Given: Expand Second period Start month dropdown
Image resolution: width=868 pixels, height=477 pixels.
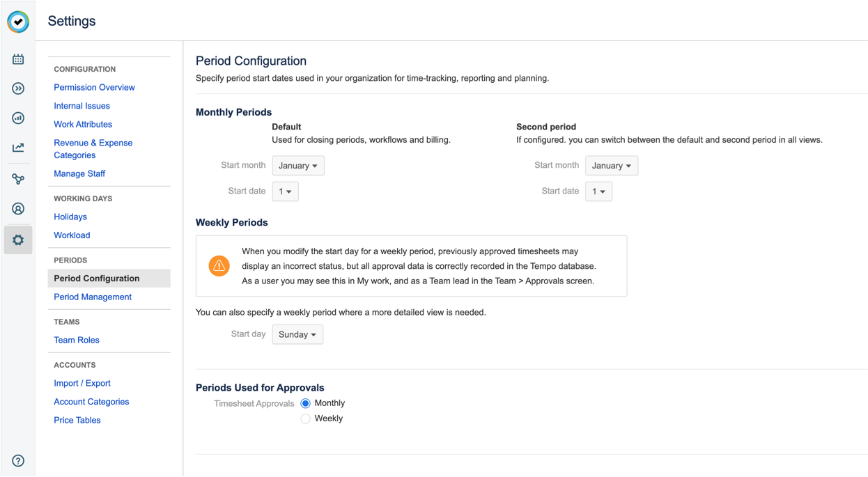Looking at the screenshot, I should point(611,166).
